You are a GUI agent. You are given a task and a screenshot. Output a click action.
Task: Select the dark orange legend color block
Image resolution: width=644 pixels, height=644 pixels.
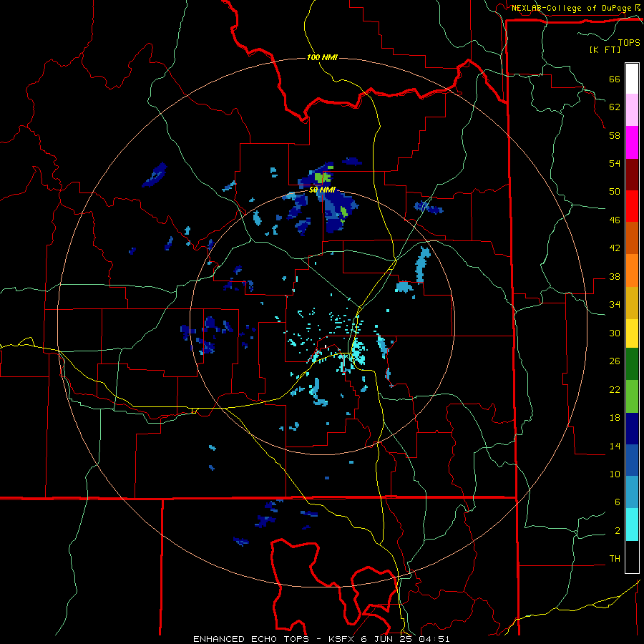pyautogui.click(x=632, y=238)
